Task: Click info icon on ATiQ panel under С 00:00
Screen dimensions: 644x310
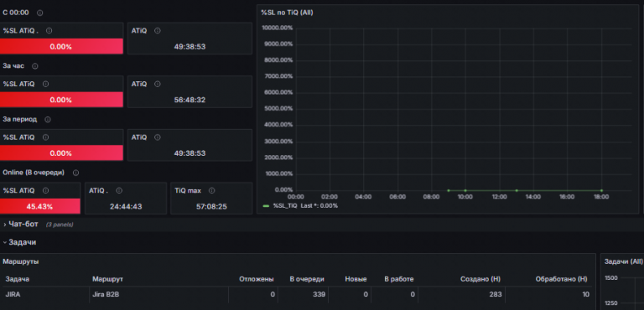Action: 158,31
